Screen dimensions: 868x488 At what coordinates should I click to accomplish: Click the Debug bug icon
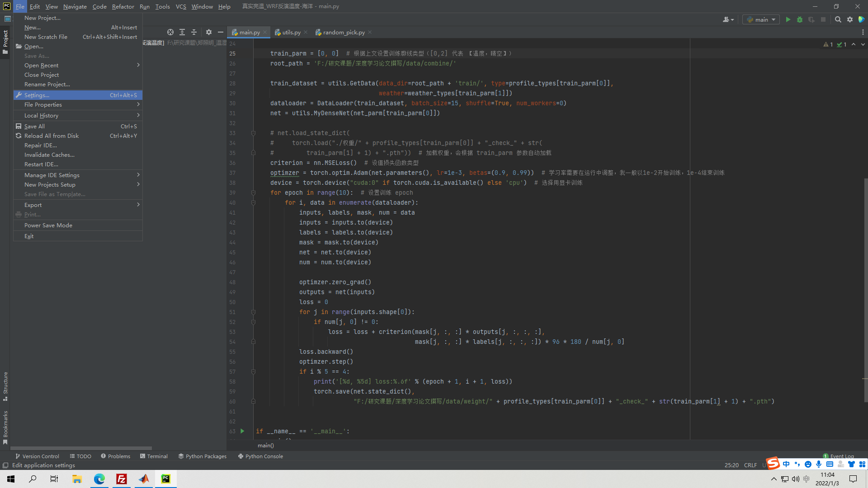pyautogui.click(x=800, y=19)
